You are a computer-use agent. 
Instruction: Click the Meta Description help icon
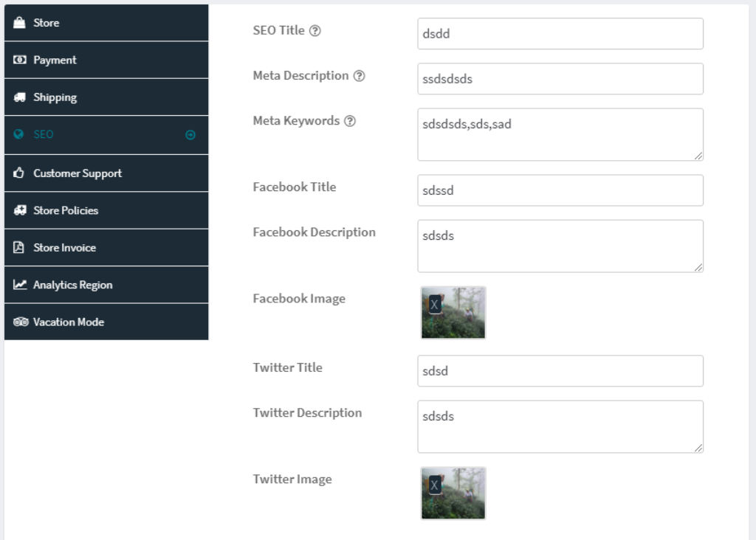coord(359,76)
